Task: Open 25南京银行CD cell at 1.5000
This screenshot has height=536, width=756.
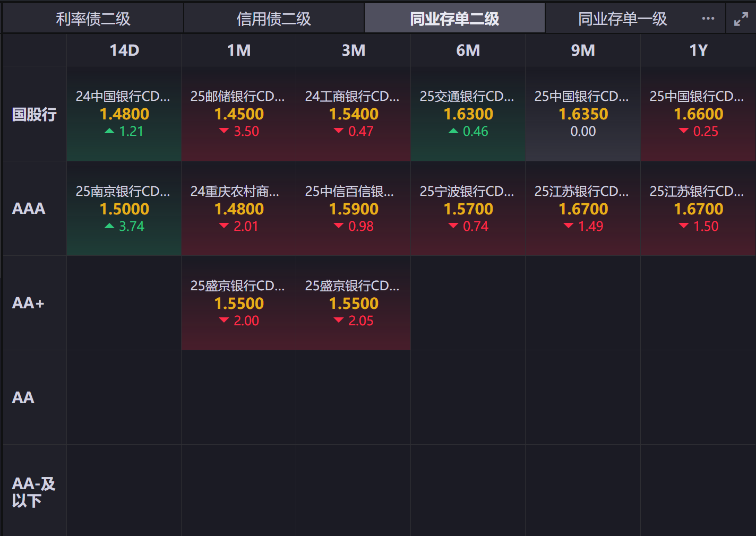Action: 124,209
